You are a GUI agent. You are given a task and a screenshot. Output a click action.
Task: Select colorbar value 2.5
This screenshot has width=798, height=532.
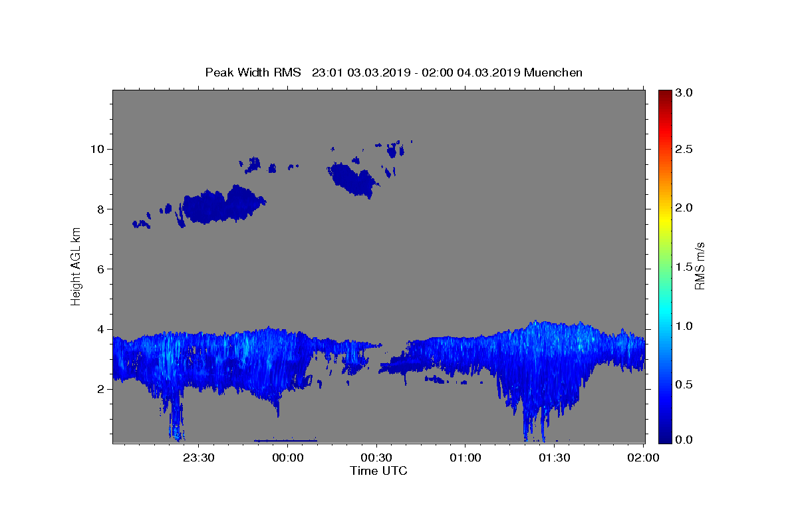684,149
